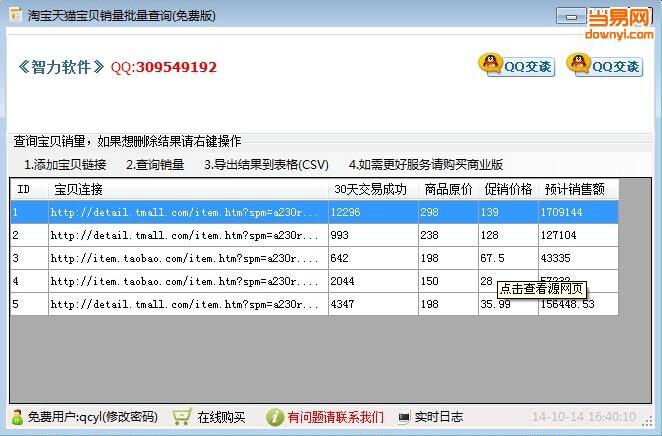The image size is (662, 436).
Task: Click the free user icon in status bar
Action: pyautogui.click(x=17, y=417)
